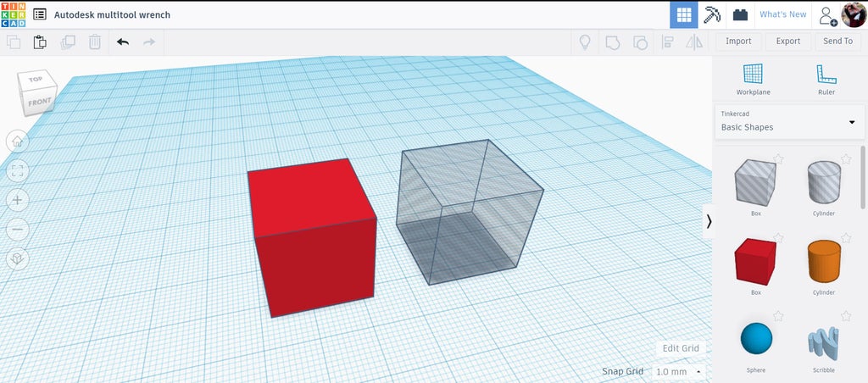Click the Copy icon in toolbar

tap(14, 42)
